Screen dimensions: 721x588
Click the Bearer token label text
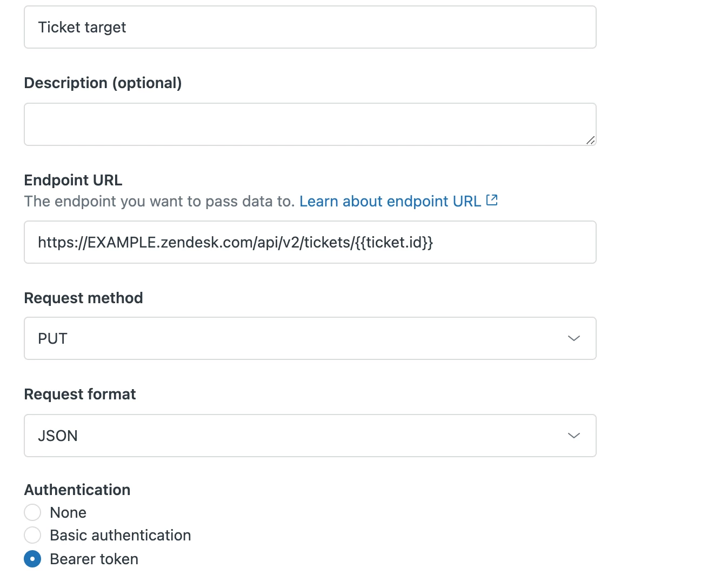[x=94, y=559]
